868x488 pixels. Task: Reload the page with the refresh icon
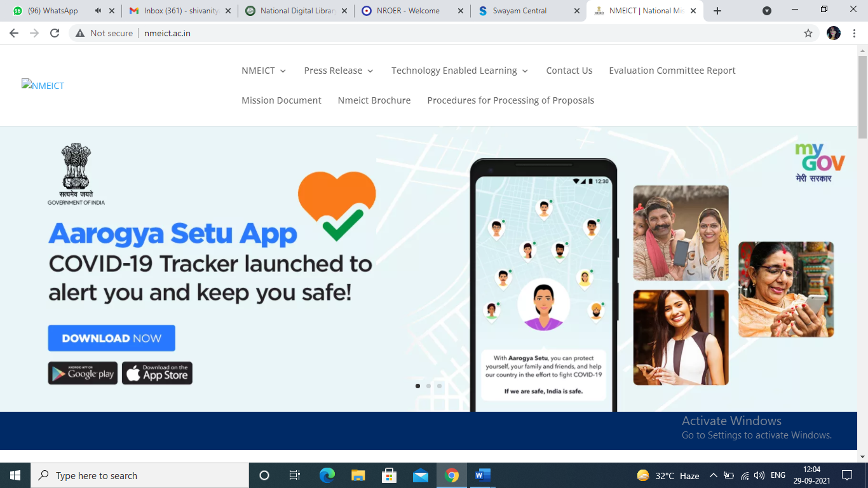55,33
